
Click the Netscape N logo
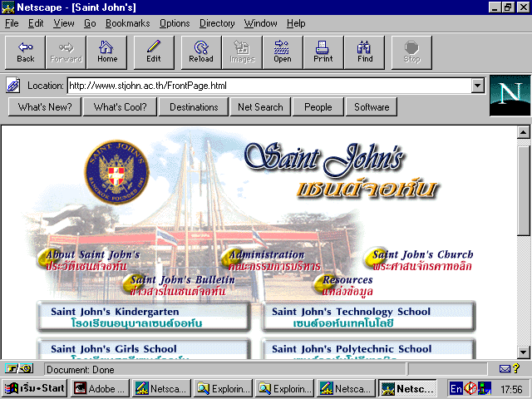[510, 95]
